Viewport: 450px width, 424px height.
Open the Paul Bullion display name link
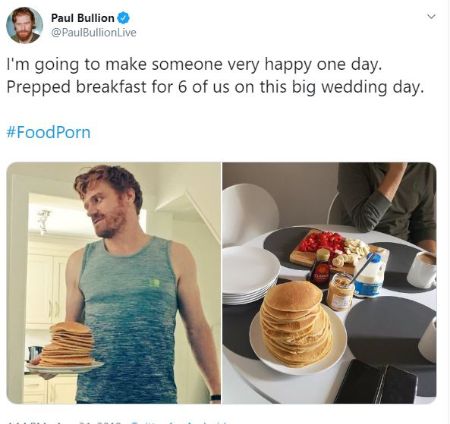tap(82, 18)
